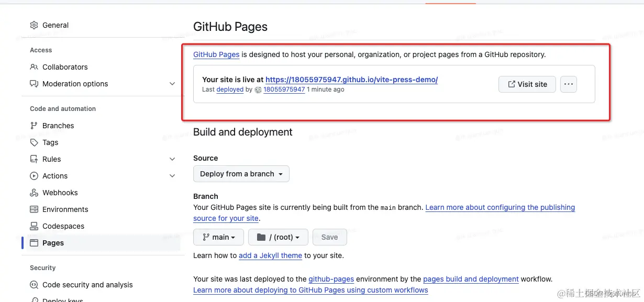Click the Webhooks icon in sidebar
The width and height of the screenshot is (644, 302).
click(34, 193)
